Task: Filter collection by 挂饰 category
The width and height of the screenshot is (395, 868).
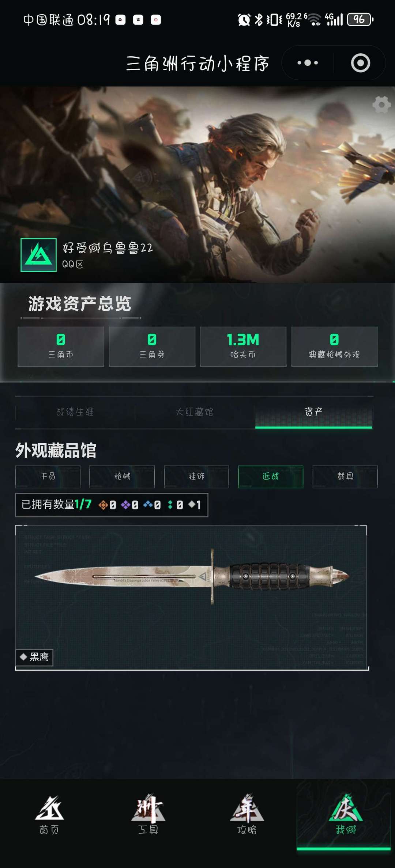Action: (x=196, y=476)
